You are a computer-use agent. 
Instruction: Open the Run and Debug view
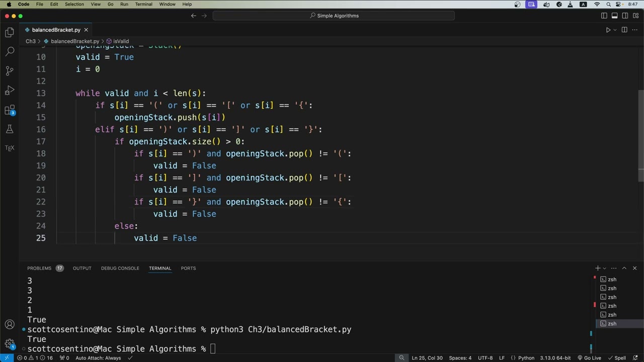pyautogui.click(x=10, y=90)
